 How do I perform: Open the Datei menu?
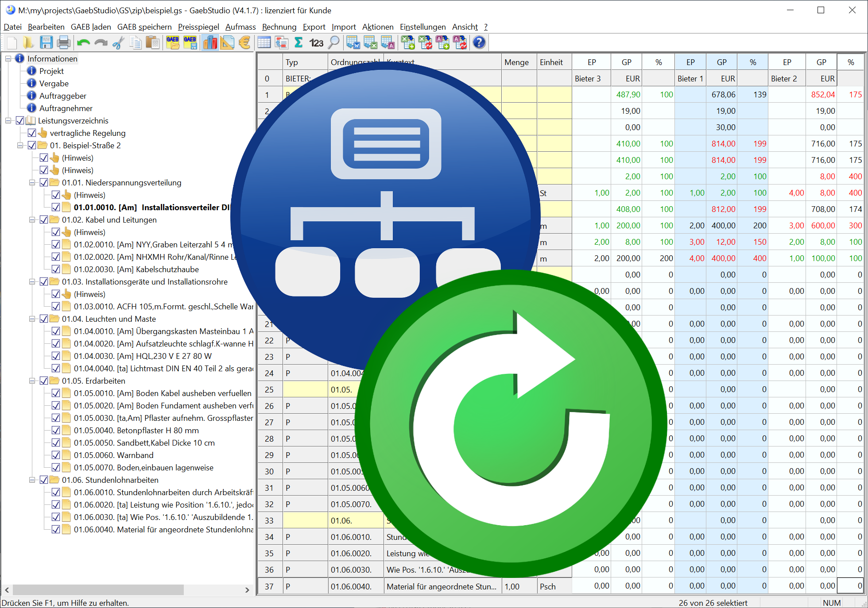[12, 27]
